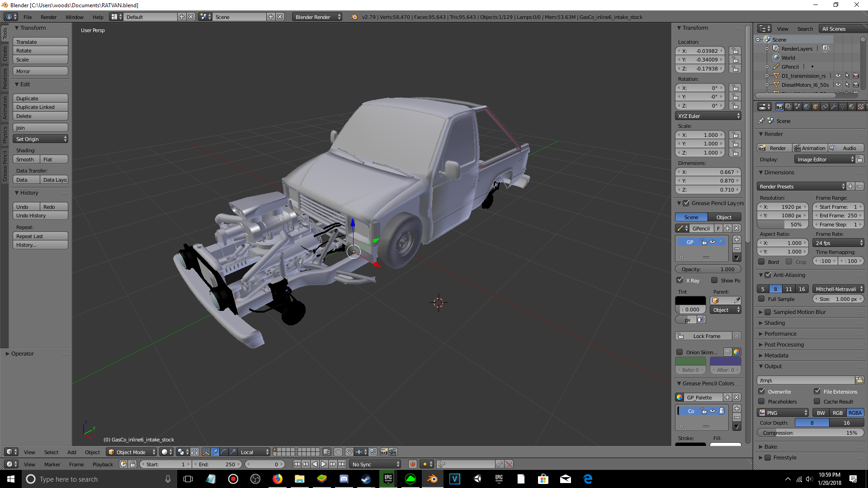Screen dimensions: 868x488
Task: Open the World properties globe tab
Action: coord(807,107)
